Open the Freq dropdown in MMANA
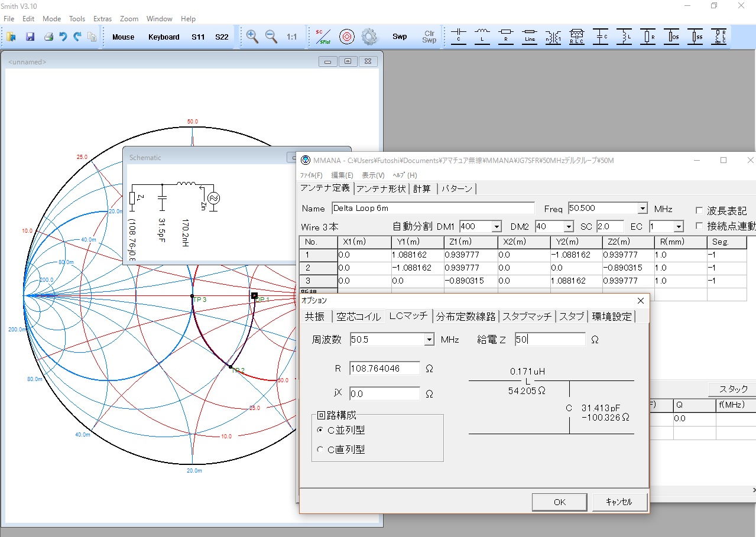The image size is (756, 537). click(x=643, y=209)
